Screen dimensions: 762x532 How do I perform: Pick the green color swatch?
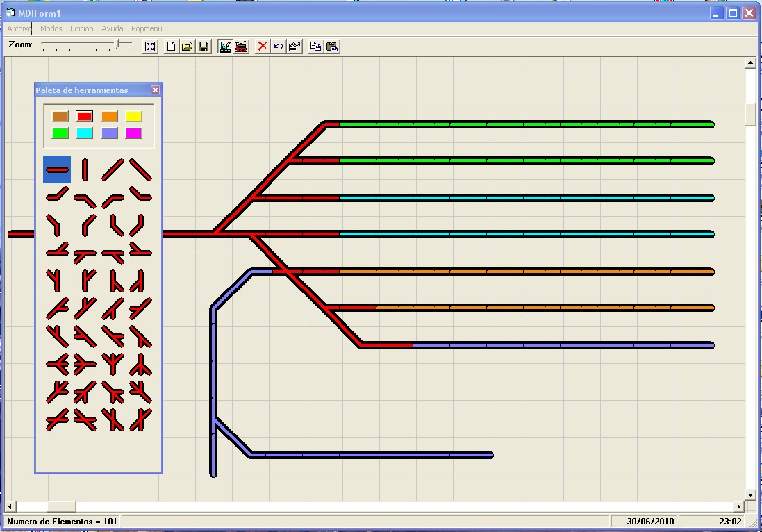[x=60, y=133]
